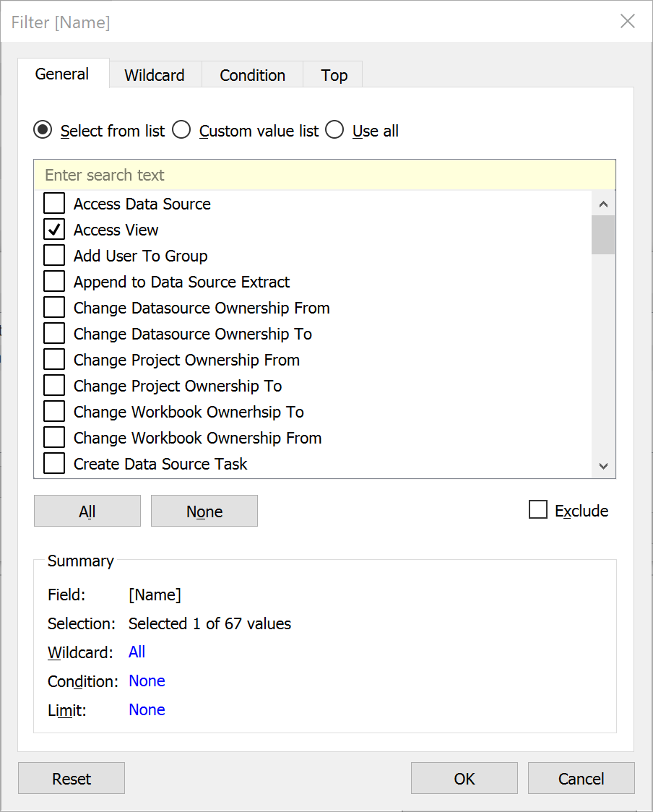This screenshot has width=653, height=812.
Task: Close the Filter [Name] dialog
Action: [x=628, y=21]
